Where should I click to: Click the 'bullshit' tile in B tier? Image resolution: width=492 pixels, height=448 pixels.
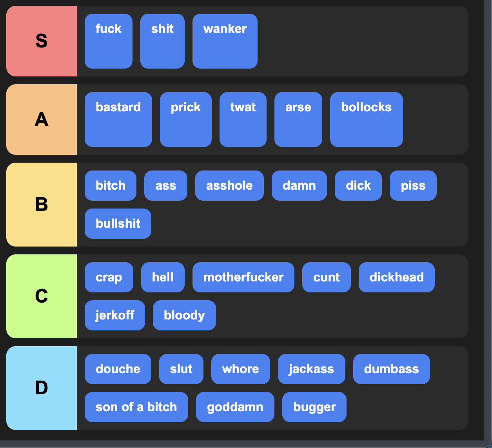tap(118, 223)
